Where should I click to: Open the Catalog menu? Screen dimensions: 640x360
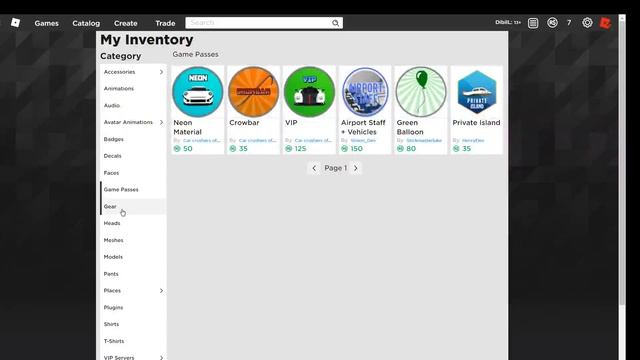tap(86, 23)
